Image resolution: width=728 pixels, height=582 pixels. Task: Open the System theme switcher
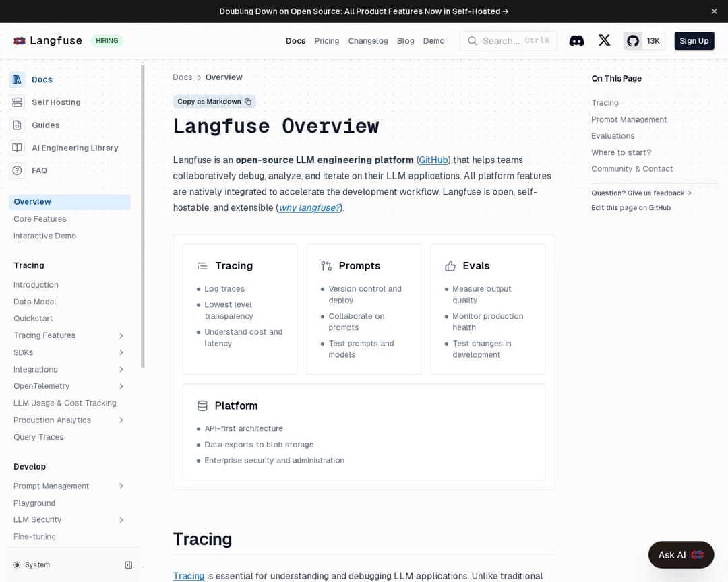[x=32, y=565]
